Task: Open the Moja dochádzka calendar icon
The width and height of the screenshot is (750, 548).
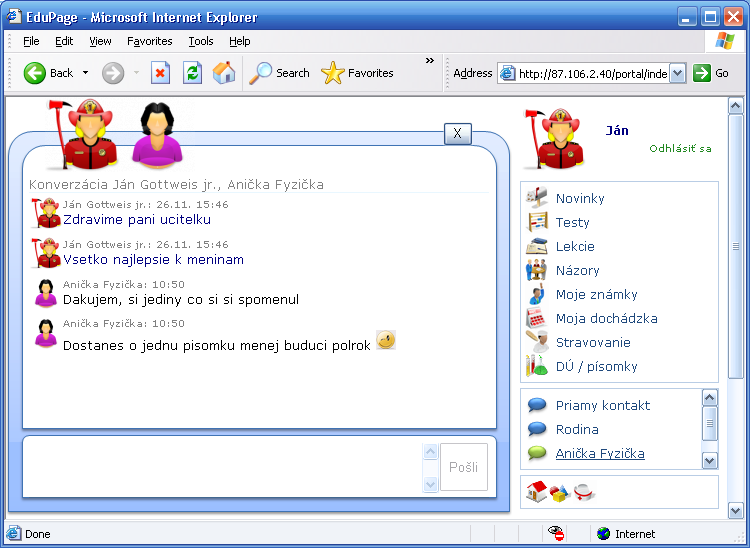Action: coord(537,318)
